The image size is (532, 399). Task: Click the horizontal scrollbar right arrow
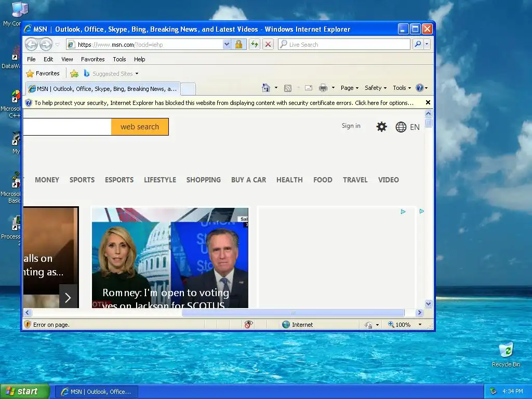click(x=419, y=312)
